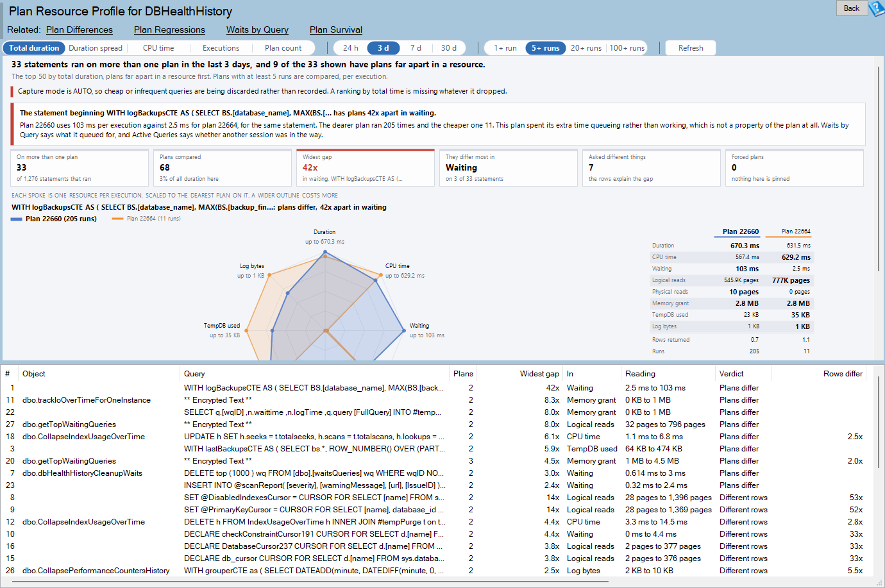Click Logical reads row in comparison table
Viewport: 885px width, 588px height.
(x=731, y=280)
